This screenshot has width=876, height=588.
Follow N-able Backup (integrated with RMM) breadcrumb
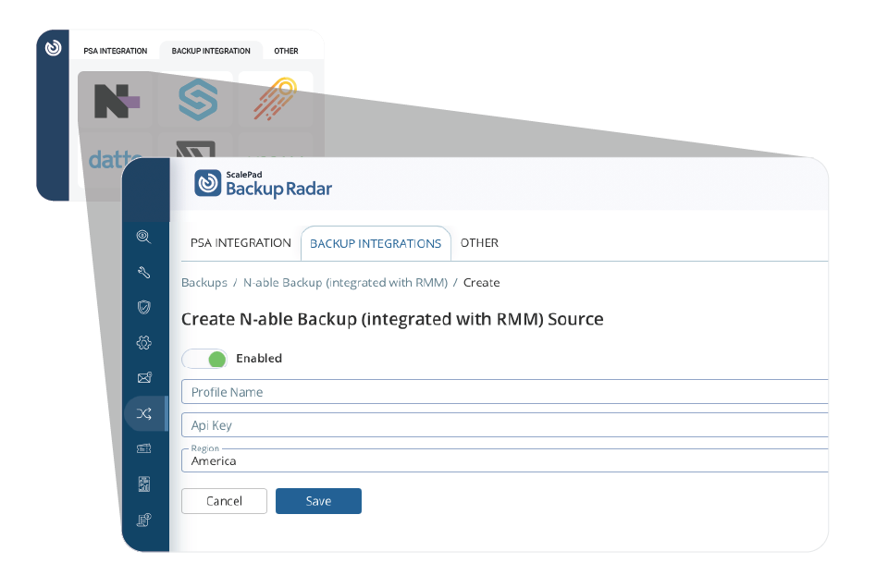click(345, 283)
